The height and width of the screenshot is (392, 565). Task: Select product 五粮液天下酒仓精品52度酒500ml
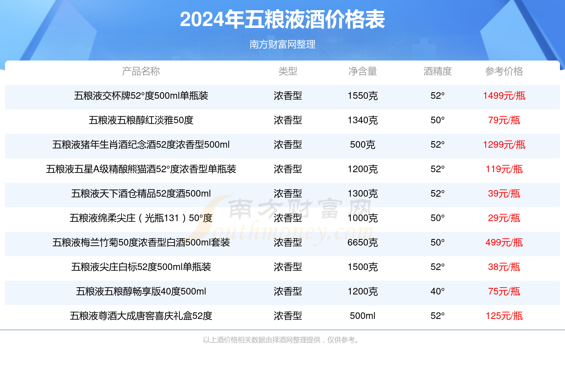coord(141,193)
